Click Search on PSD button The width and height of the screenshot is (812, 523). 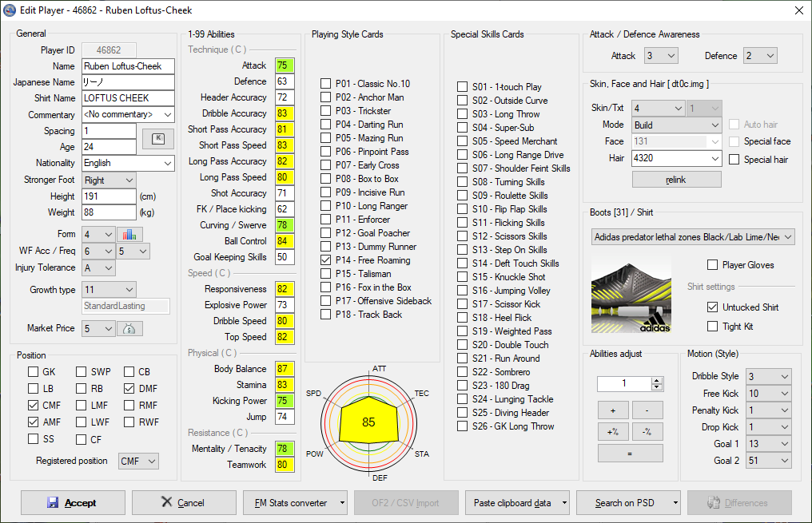[x=624, y=503]
